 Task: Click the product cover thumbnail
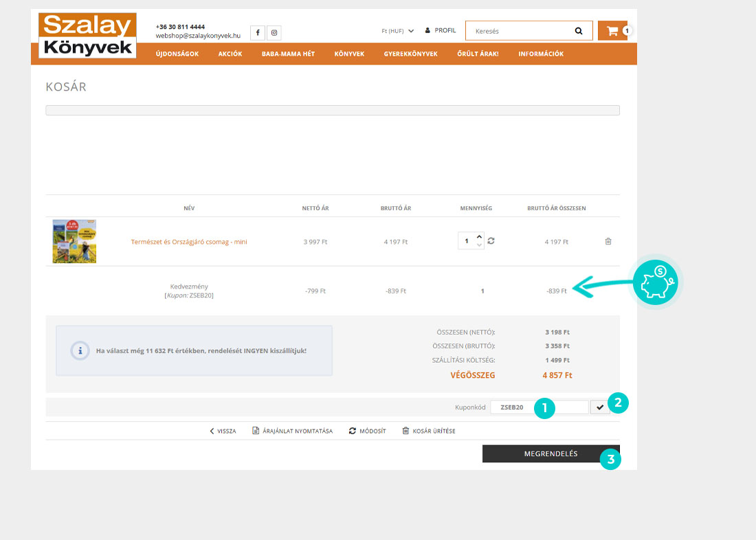tap(74, 242)
